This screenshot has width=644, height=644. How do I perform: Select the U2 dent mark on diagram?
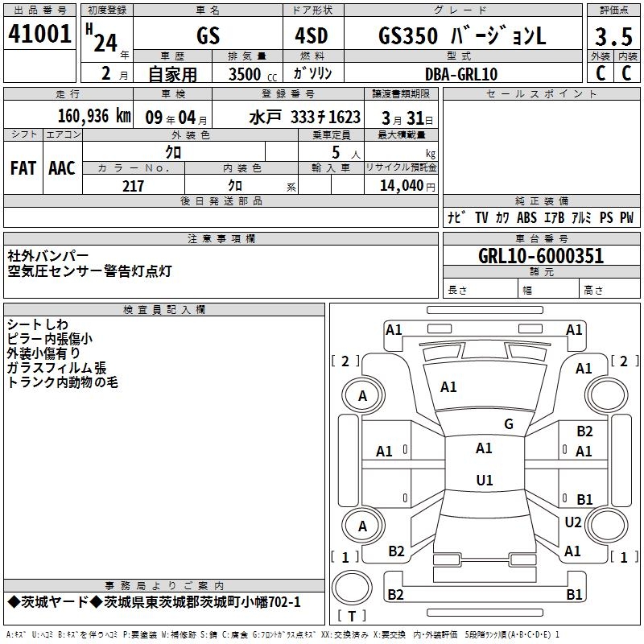[x=572, y=522]
